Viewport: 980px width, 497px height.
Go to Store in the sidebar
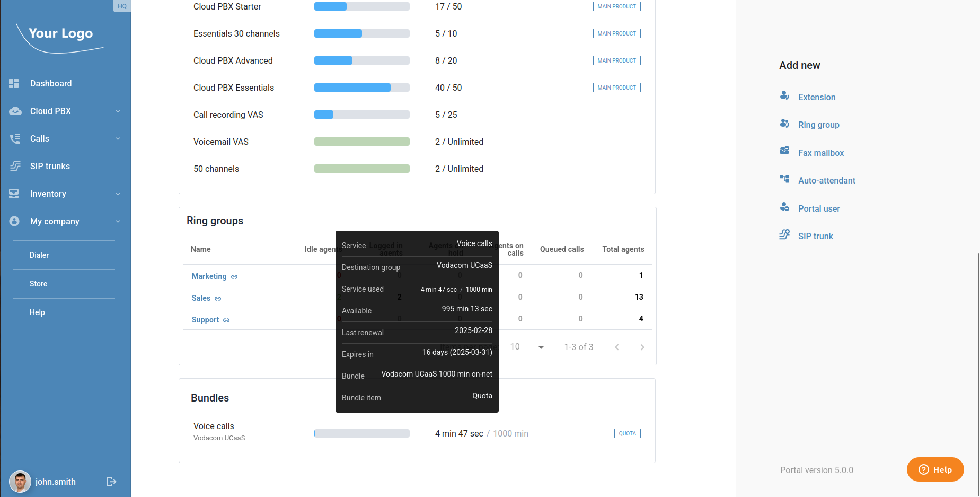(x=39, y=284)
